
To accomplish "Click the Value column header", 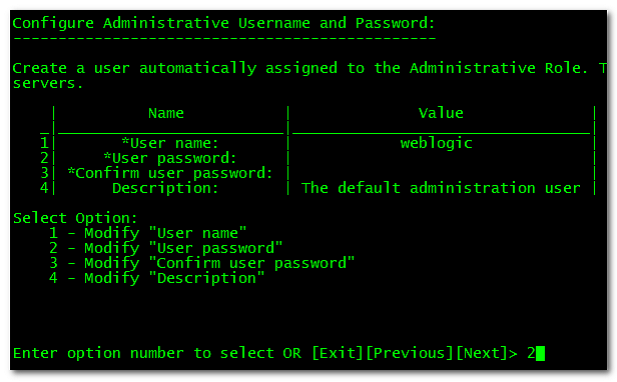I will pyautogui.click(x=441, y=113).
